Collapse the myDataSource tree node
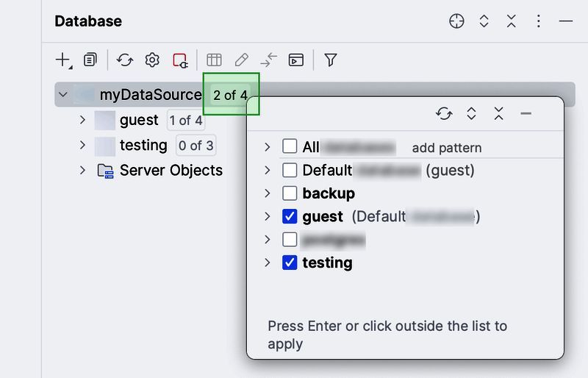588x378 pixels. (x=63, y=95)
